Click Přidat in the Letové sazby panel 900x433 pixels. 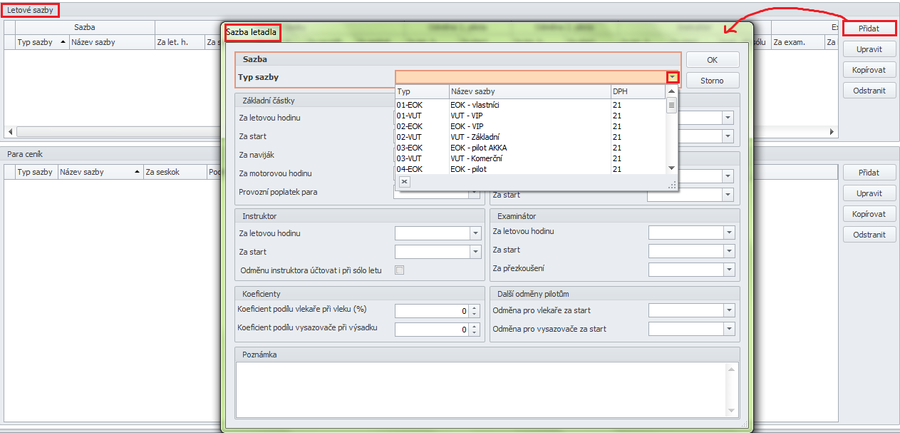click(868, 29)
